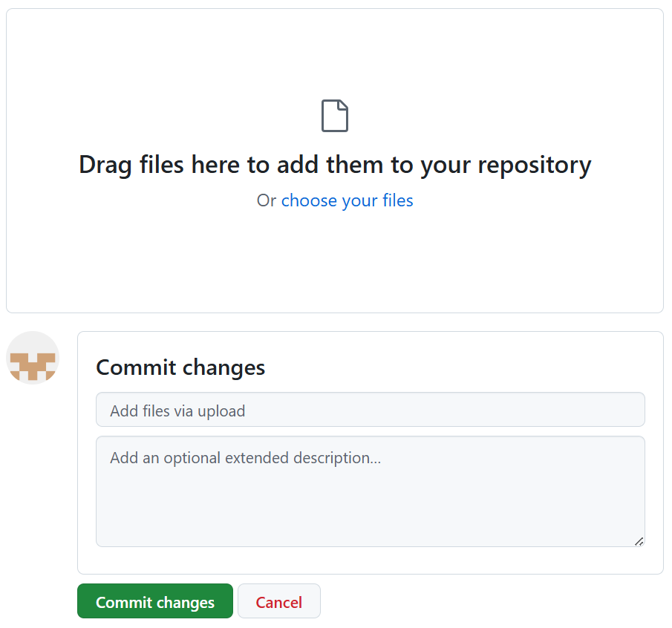Click into the extended description textarea
The image size is (672, 628).
[370, 491]
